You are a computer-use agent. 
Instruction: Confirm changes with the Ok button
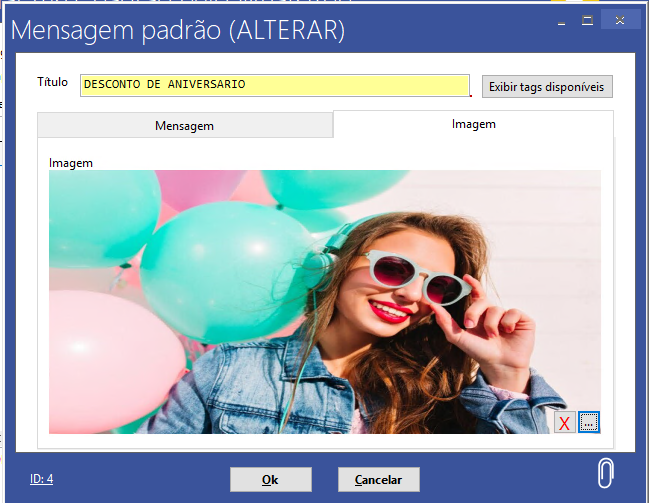point(271,479)
